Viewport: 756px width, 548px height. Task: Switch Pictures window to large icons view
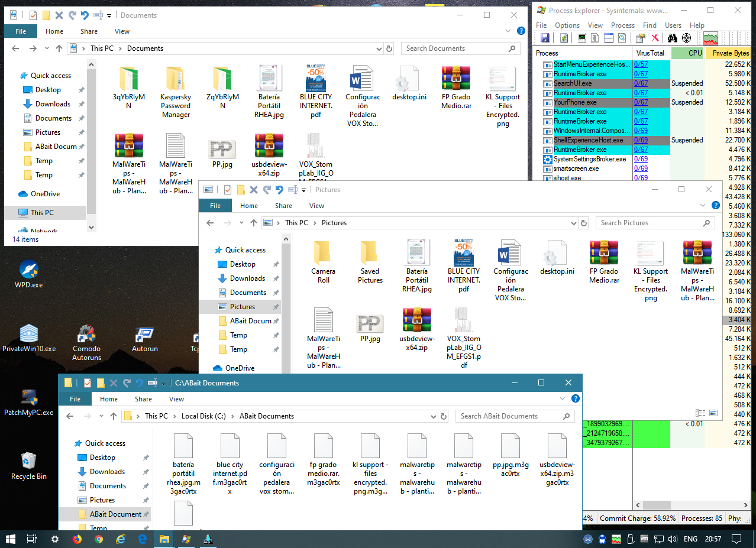pos(713,413)
